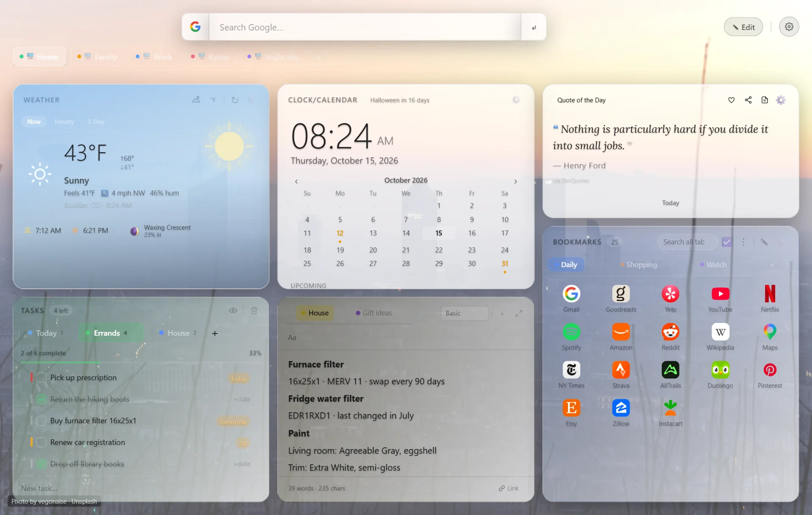Open the Reddit bookmark

click(670, 332)
